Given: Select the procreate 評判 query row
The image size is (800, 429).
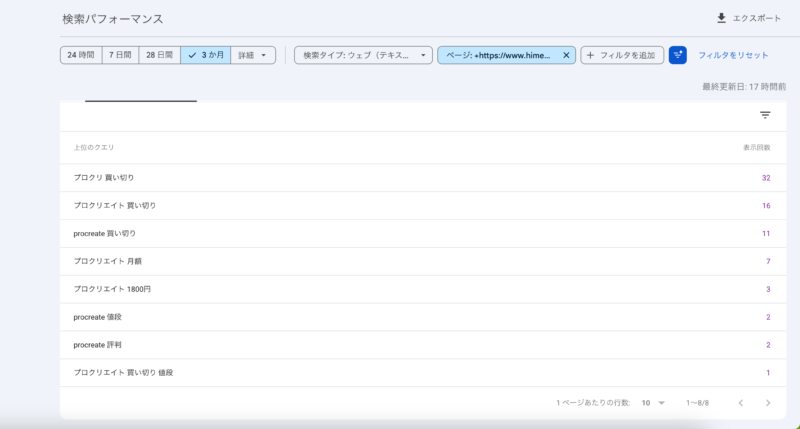Looking at the screenshot, I should pos(422,345).
